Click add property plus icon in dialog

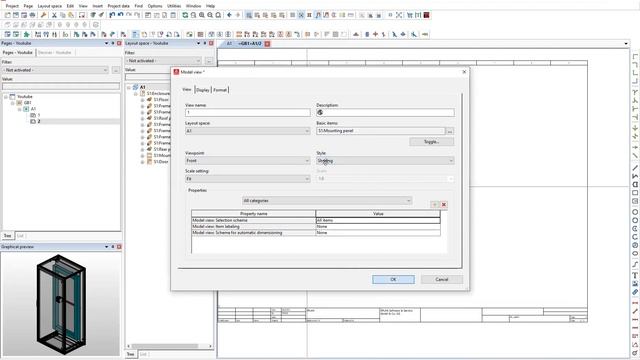(x=434, y=204)
